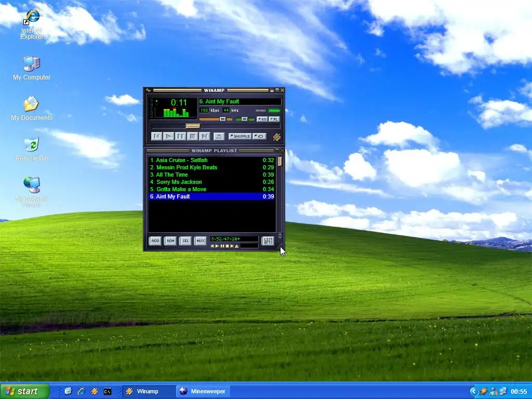The height and width of the screenshot is (399, 532).
Task: Toggle playlist windowshade mode button
Action: pos(277,151)
